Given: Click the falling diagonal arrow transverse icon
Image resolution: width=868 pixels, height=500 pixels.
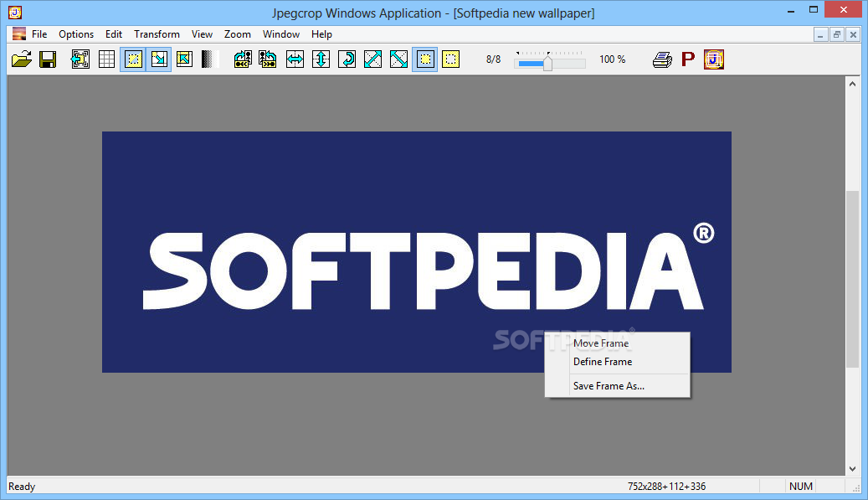Looking at the screenshot, I should 398,59.
